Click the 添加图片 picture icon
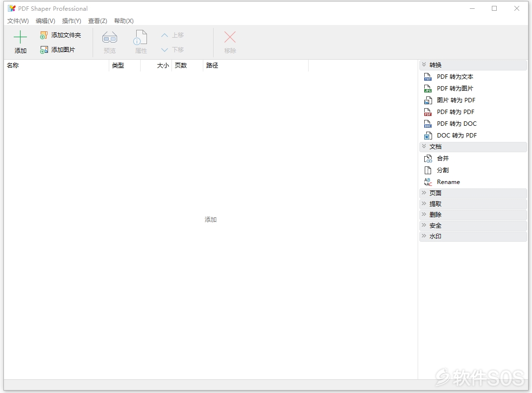The height and width of the screenshot is (393, 532). click(44, 50)
